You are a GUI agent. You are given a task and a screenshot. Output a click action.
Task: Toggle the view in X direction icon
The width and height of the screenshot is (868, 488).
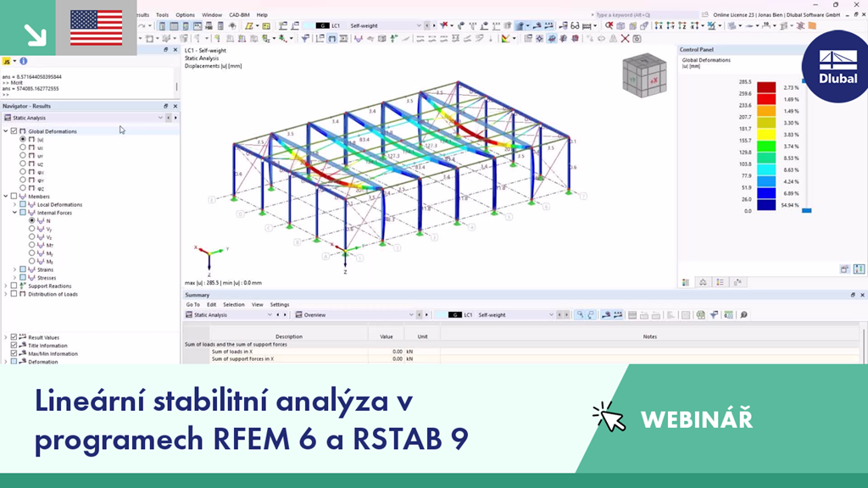pyautogui.click(x=658, y=25)
